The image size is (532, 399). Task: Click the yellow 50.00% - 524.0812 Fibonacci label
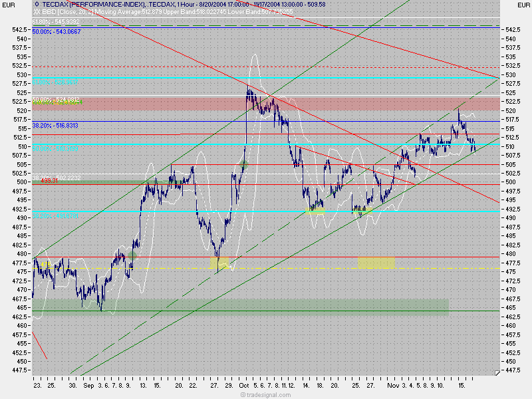click(x=57, y=98)
